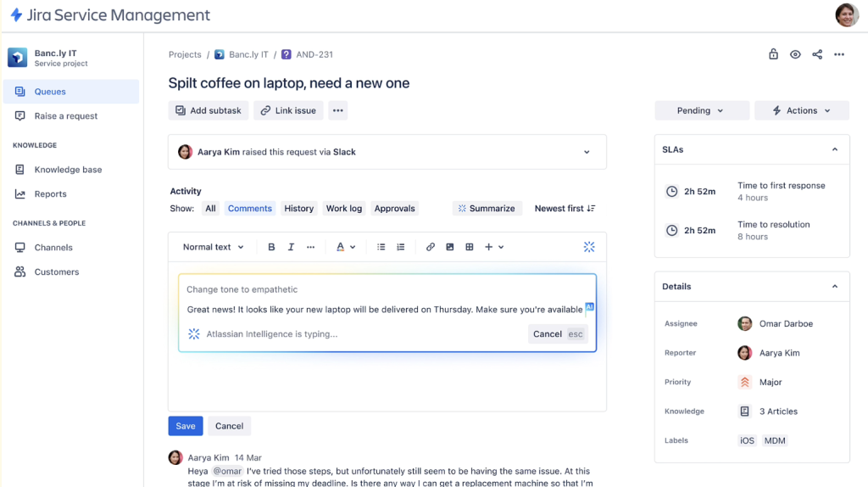This screenshot has width=868, height=487.
Task: Open Atlassian Intelligence from editor toolbar
Action: click(589, 247)
